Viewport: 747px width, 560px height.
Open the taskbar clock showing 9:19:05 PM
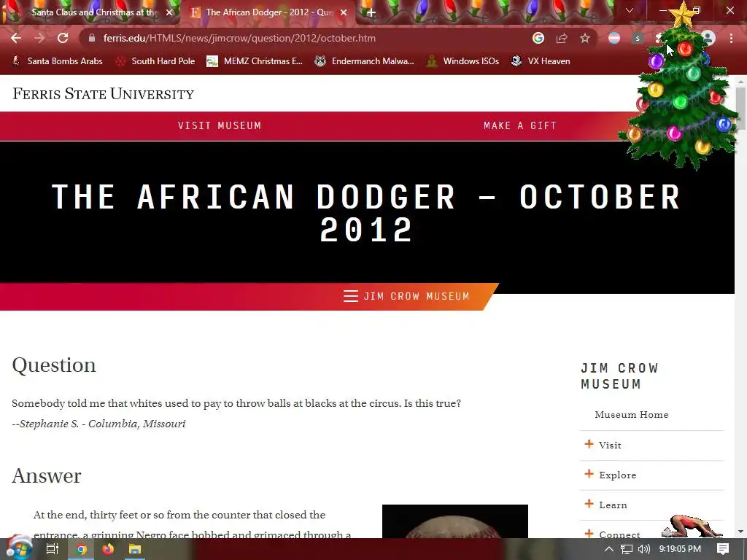(x=680, y=549)
